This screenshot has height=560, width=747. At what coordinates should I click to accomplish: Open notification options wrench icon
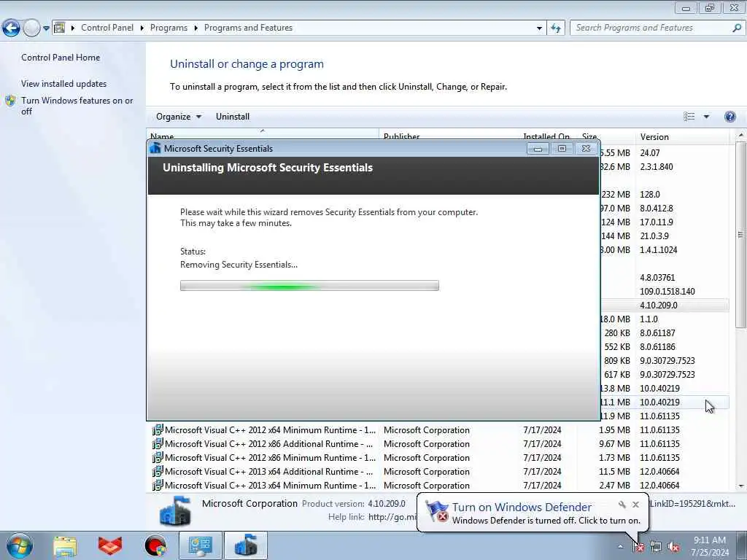pyautogui.click(x=622, y=505)
